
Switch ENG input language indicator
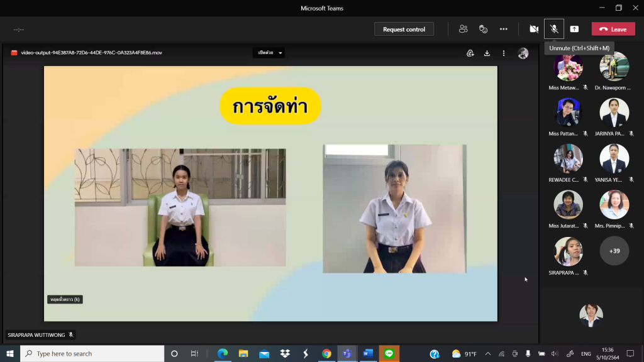tap(586, 353)
